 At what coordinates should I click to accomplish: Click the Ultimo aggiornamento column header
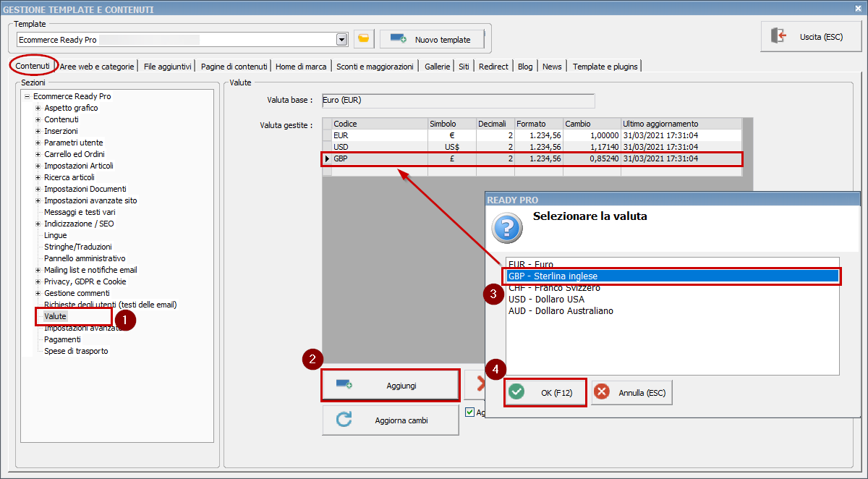tap(681, 124)
